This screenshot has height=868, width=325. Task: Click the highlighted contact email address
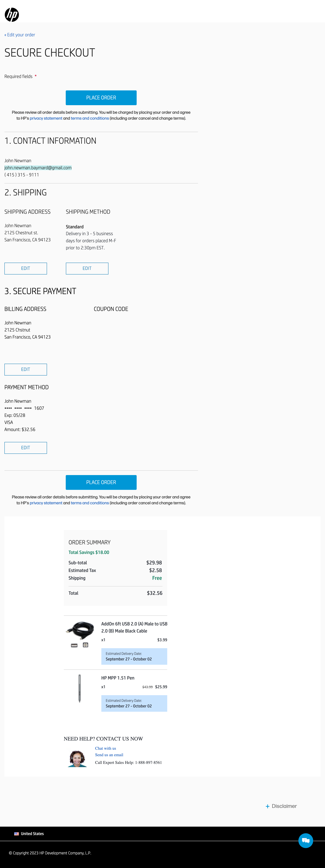click(38, 168)
